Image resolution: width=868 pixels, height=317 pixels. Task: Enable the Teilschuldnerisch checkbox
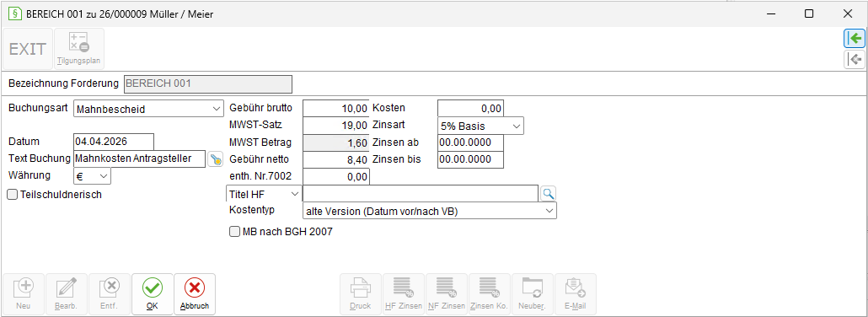click(12, 195)
